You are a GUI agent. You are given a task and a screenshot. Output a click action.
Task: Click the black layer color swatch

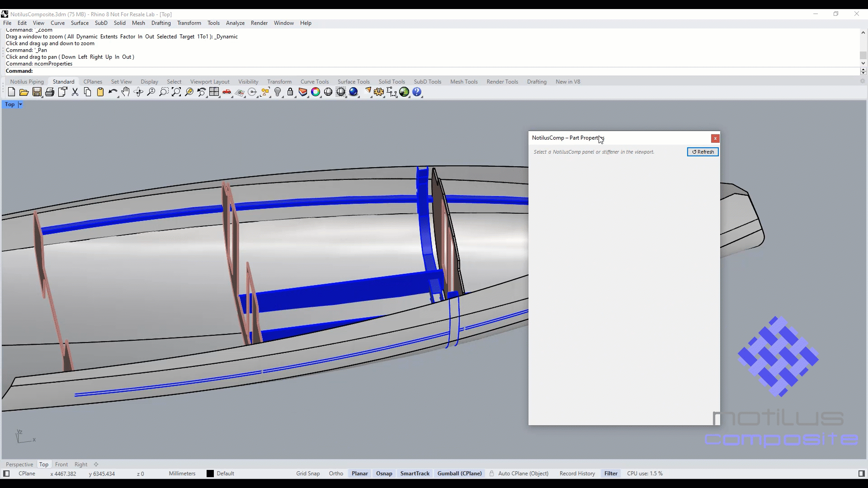210,474
